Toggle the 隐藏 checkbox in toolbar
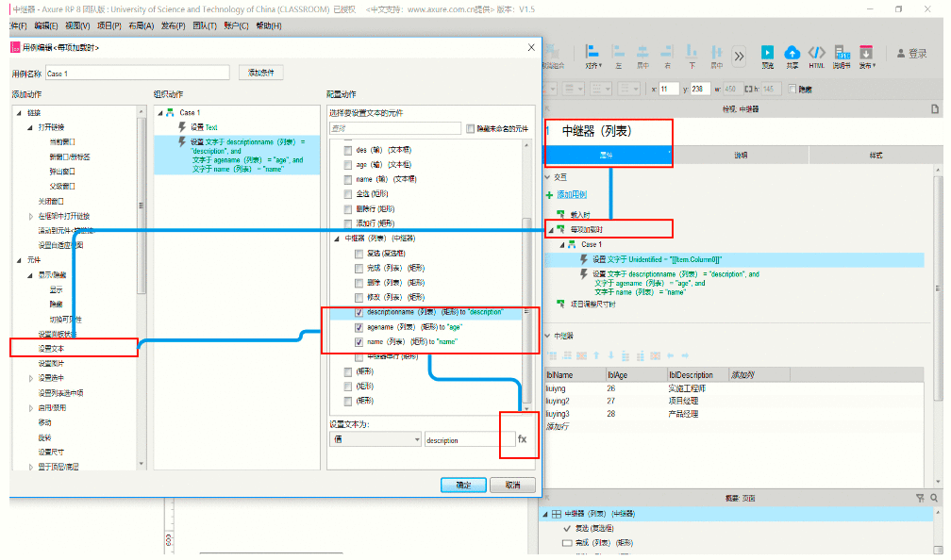Viewport: 951px width, 560px height. 792,89
